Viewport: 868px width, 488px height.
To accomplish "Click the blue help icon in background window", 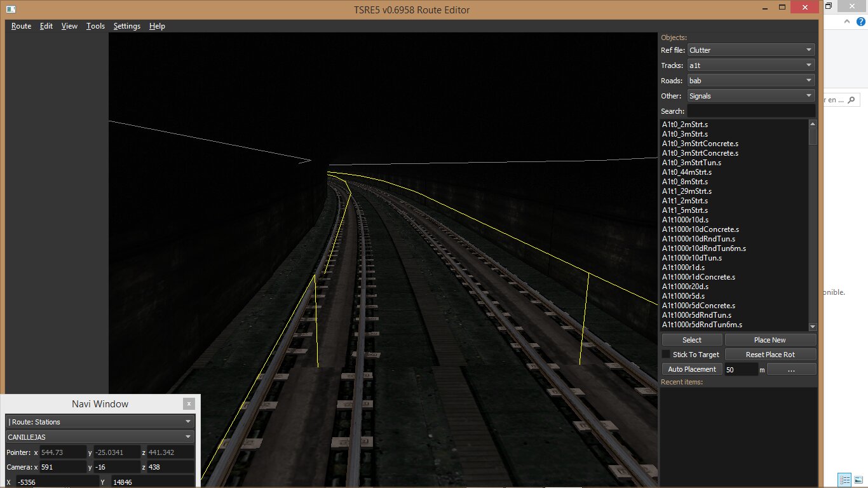I will click(860, 22).
